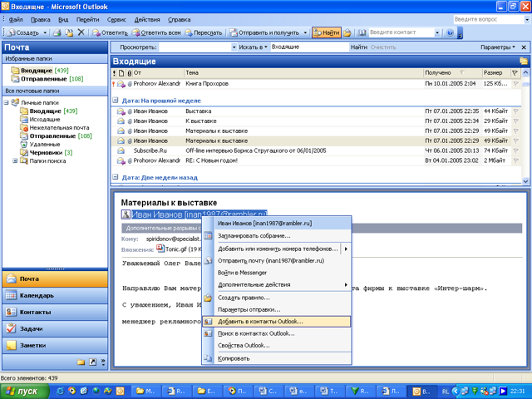Sort by the flag status column header
The width and height of the screenshot is (532, 399).
515,72
